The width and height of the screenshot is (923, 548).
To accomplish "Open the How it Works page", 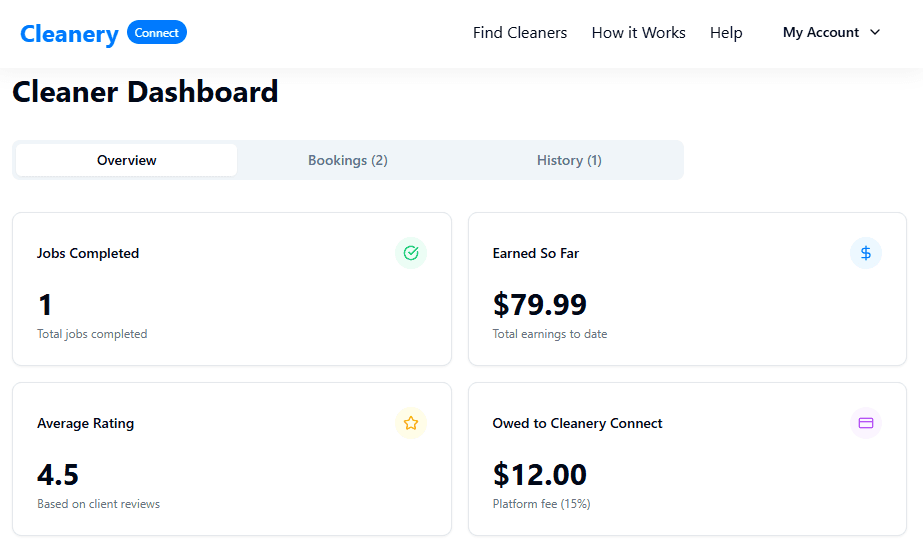I will (638, 33).
